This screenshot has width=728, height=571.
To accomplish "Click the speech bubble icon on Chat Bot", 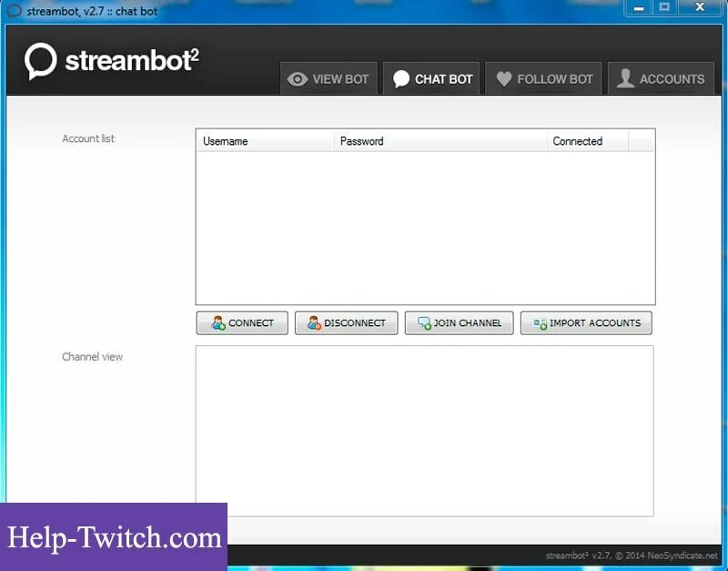I will 401,79.
